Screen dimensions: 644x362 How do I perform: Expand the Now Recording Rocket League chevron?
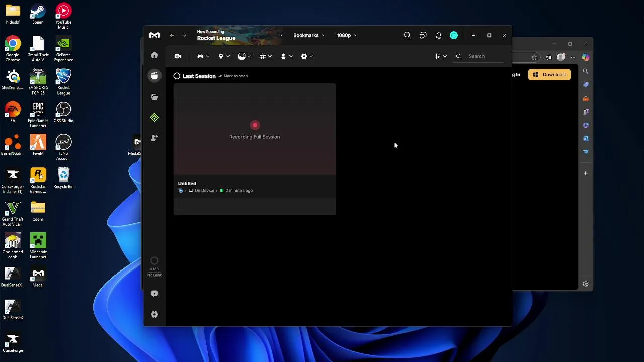280,35
